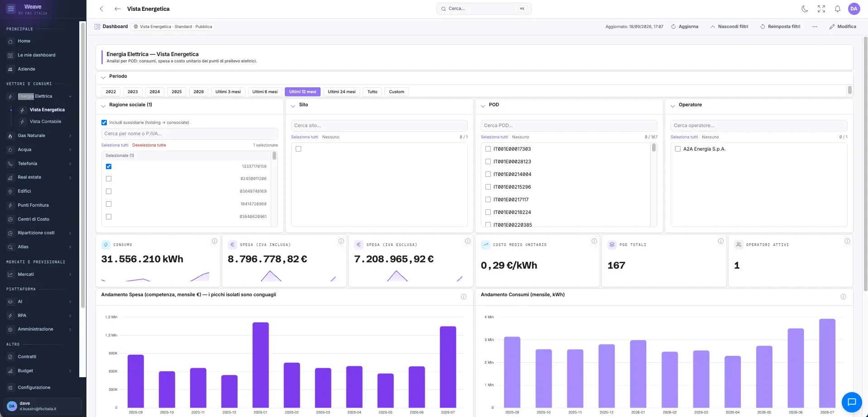Open the three-dots more options menu

(815, 27)
